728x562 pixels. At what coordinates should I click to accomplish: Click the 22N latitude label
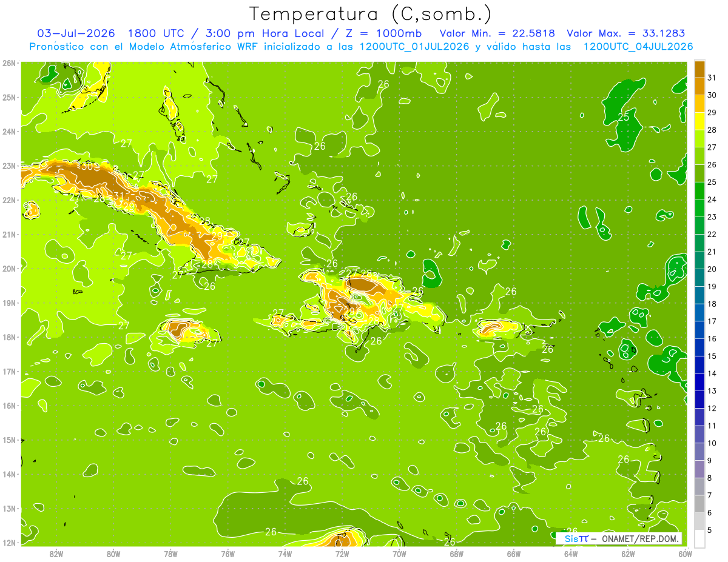[x=9, y=200]
